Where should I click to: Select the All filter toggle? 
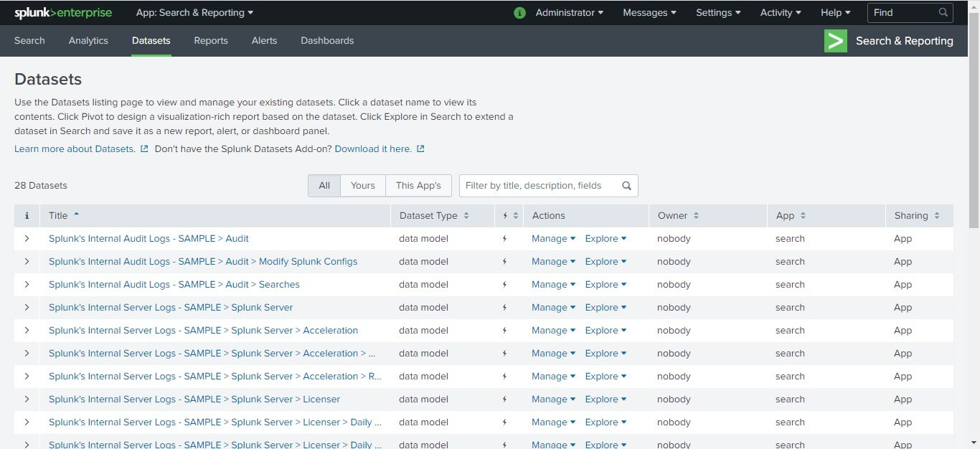[324, 186]
